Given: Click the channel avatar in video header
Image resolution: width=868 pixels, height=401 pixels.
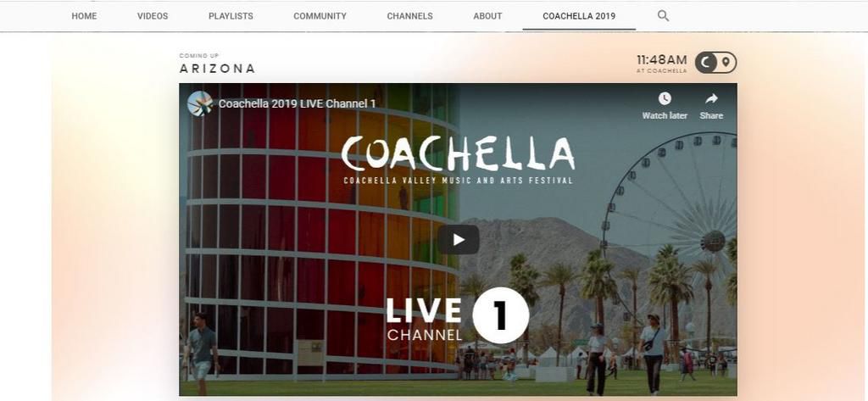Looking at the screenshot, I should pyautogui.click(x=200, y=103).
